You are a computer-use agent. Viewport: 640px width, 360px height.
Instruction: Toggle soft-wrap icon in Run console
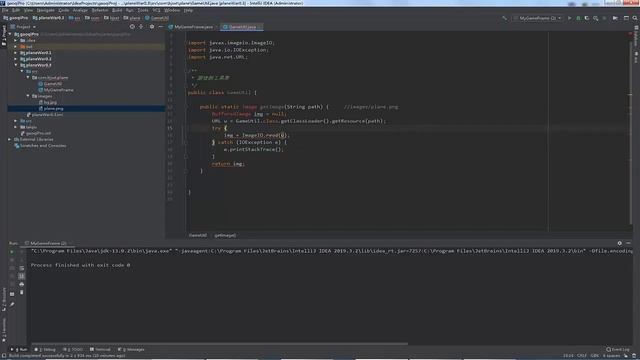coord(22,268)
